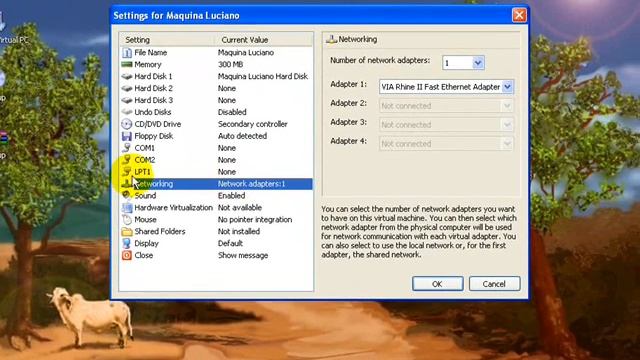Select the Display monitor icon
This screenshot has height=360, width=640.
point(127,243)
